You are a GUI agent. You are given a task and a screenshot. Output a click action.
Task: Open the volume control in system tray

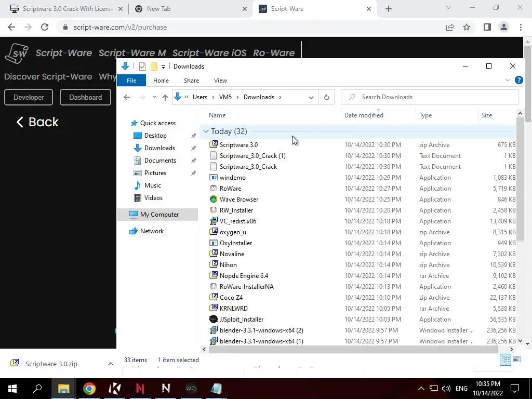446,389
